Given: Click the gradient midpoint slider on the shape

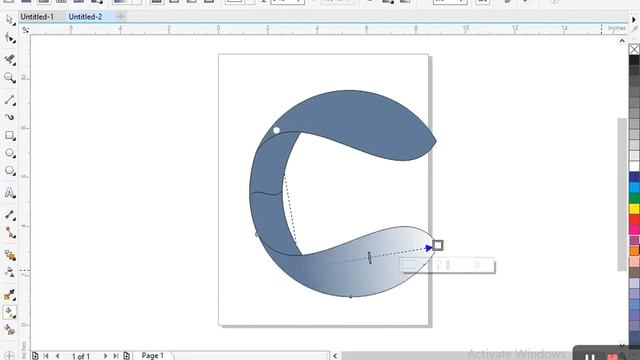Looking at the screenshot, I should (369, 258).
